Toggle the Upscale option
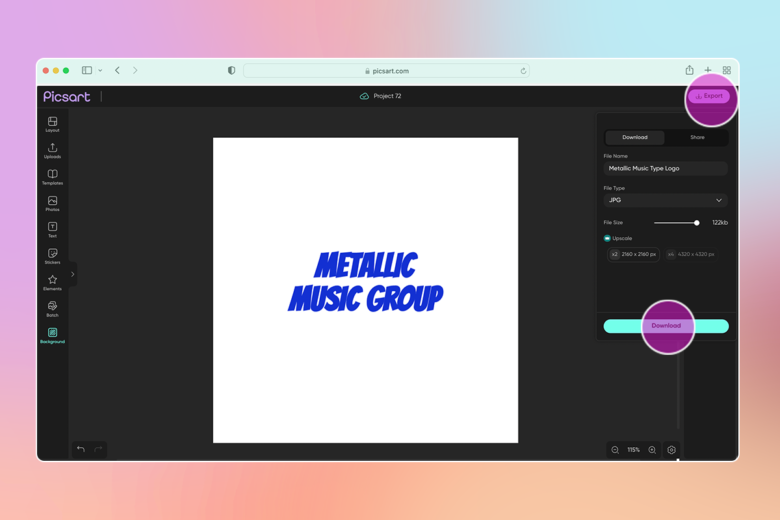 click(x=607, y=238)
